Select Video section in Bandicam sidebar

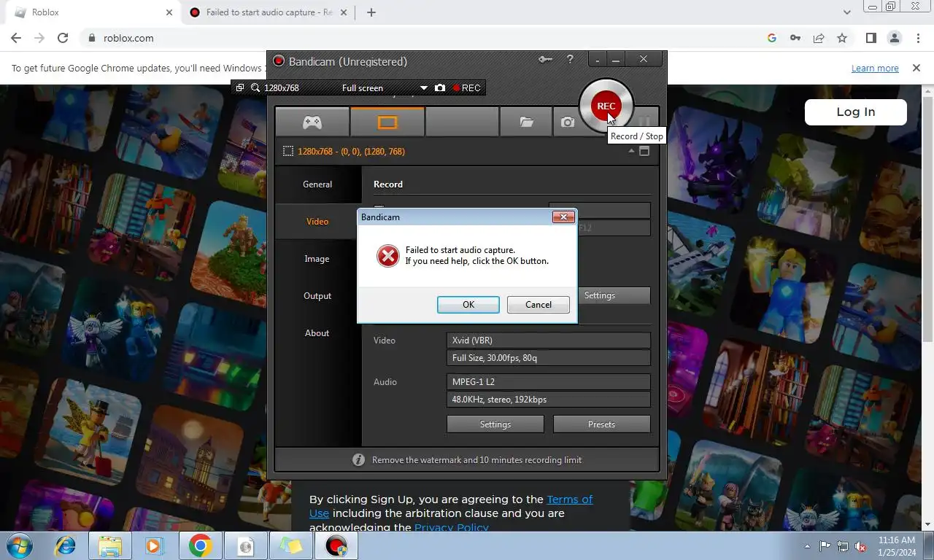(x=317, y=222)
